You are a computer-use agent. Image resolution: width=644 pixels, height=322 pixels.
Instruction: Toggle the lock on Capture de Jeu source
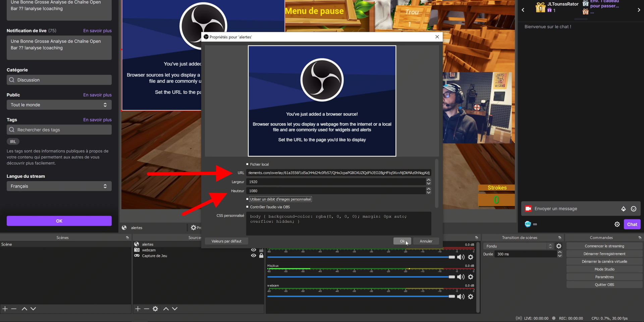(x=261, y=256)
